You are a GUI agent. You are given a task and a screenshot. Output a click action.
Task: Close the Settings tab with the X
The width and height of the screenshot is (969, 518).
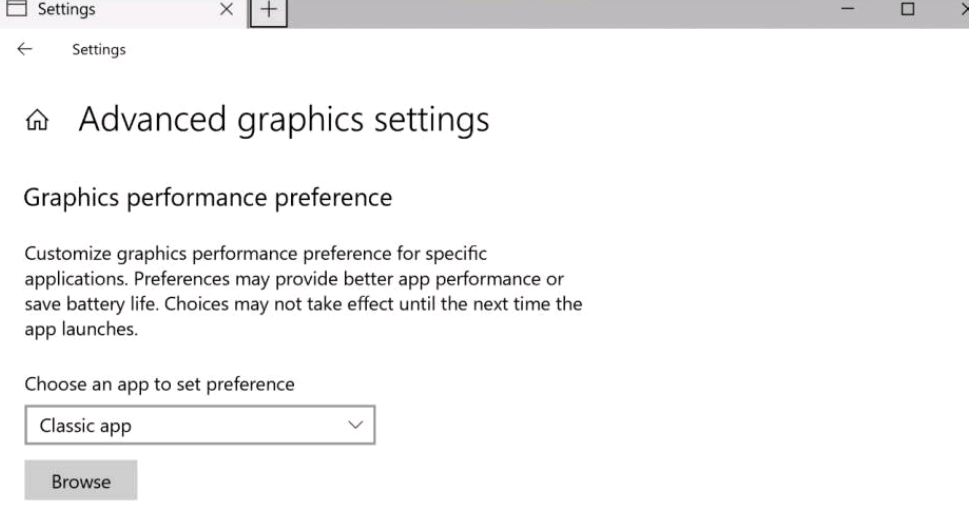pos(227,9)
